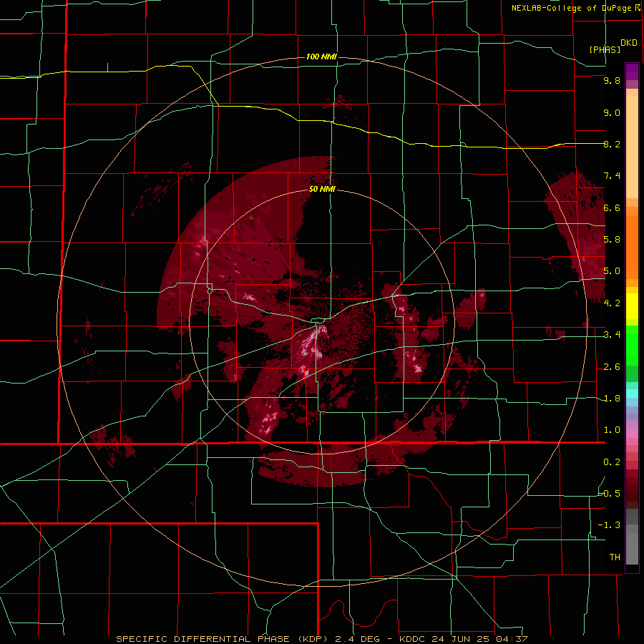Pick the bright green segment of the color bar

(632, 345)
